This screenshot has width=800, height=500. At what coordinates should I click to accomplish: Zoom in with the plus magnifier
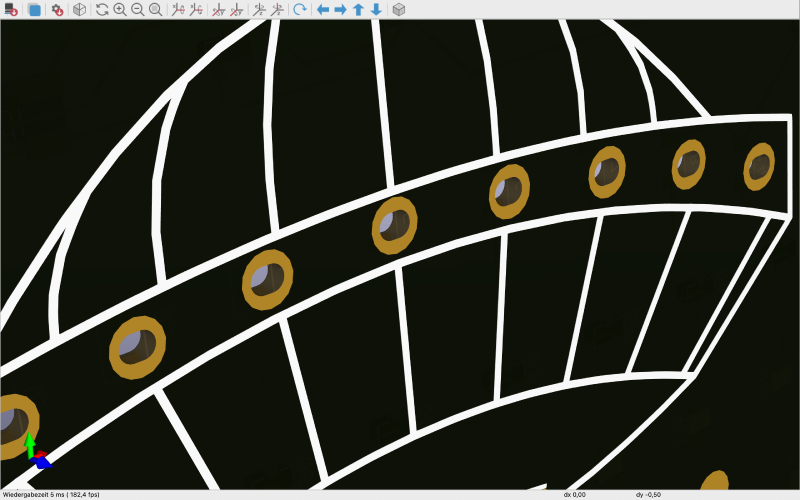[x=120, y=9]
